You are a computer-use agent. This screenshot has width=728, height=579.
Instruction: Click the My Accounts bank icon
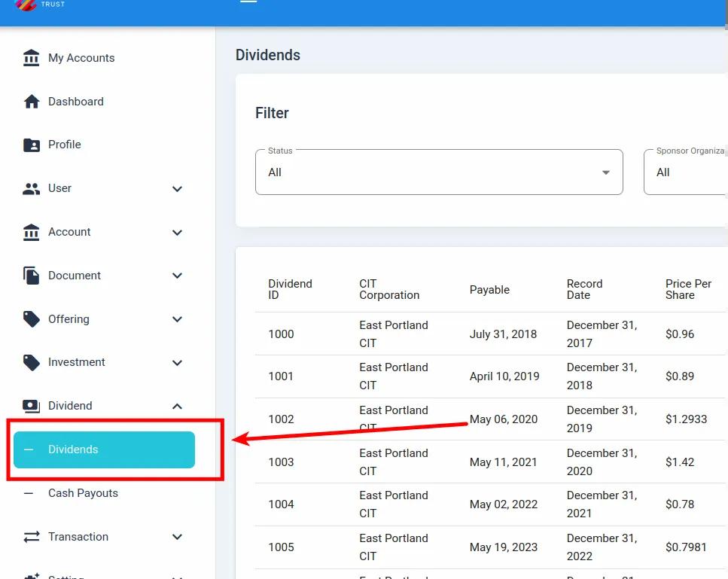(32, 58)
